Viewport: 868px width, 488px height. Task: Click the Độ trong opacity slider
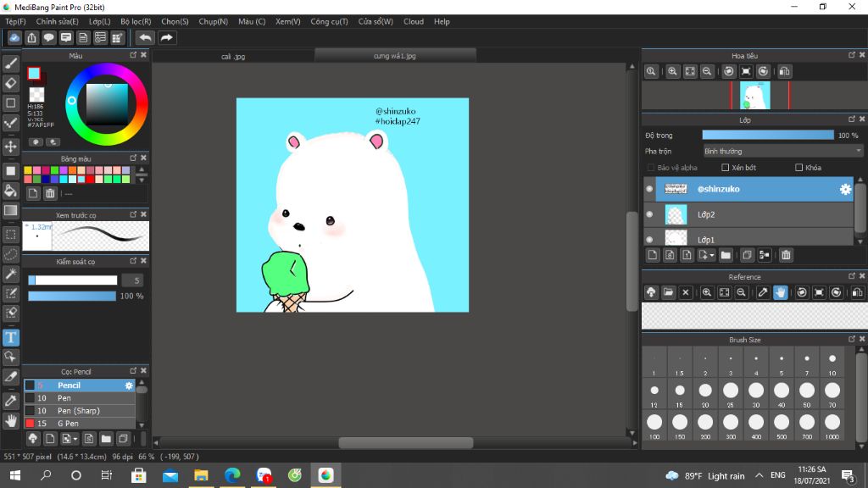tap(767, 135)
